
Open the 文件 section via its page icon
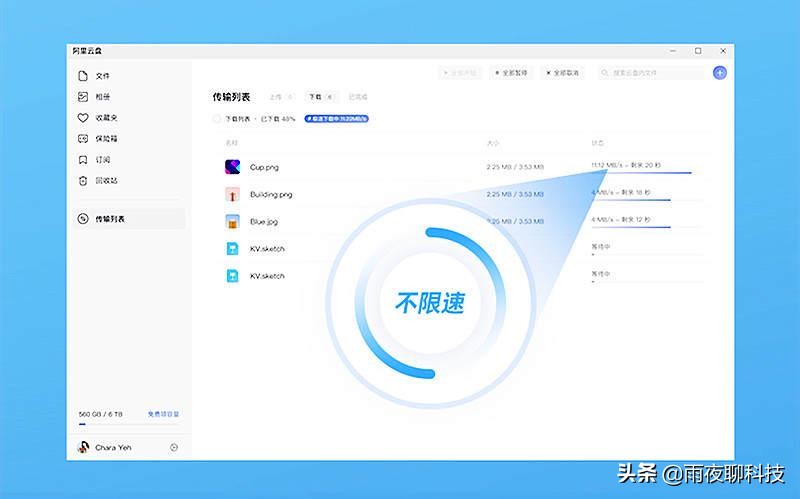click(83, 76)
